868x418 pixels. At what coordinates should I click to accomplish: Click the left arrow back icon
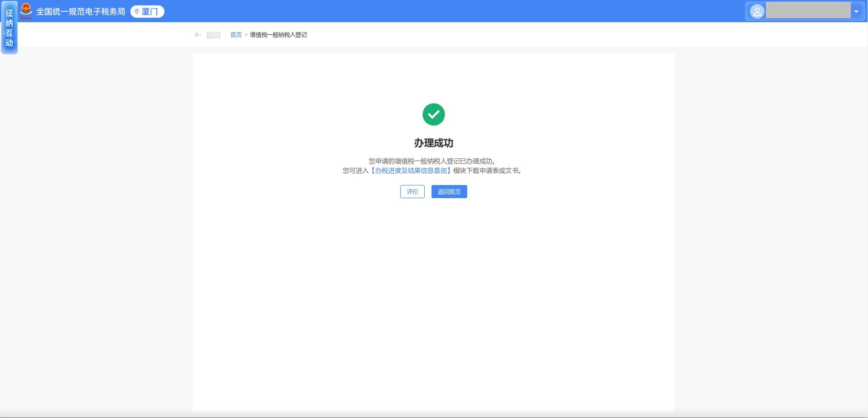[197, 35]
